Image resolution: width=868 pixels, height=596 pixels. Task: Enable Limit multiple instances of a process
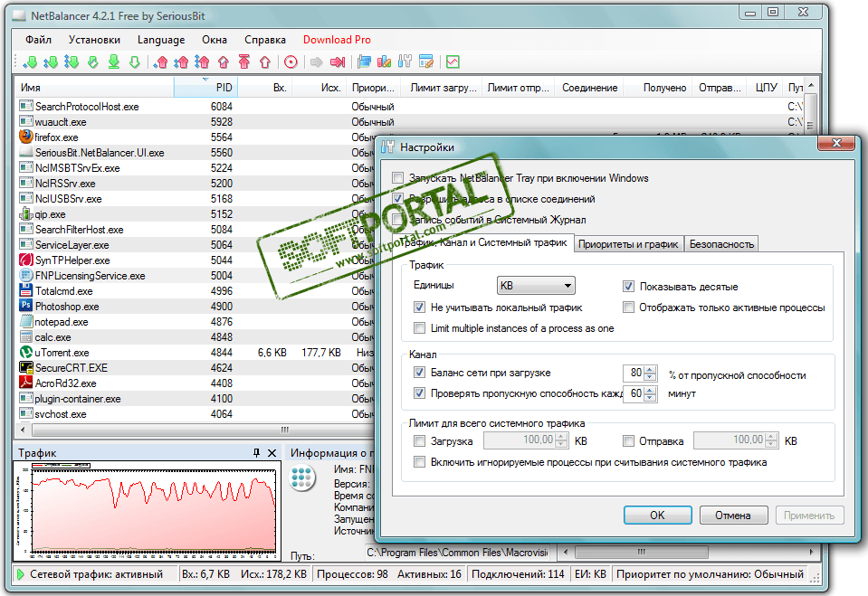click(x=420, y=328)
